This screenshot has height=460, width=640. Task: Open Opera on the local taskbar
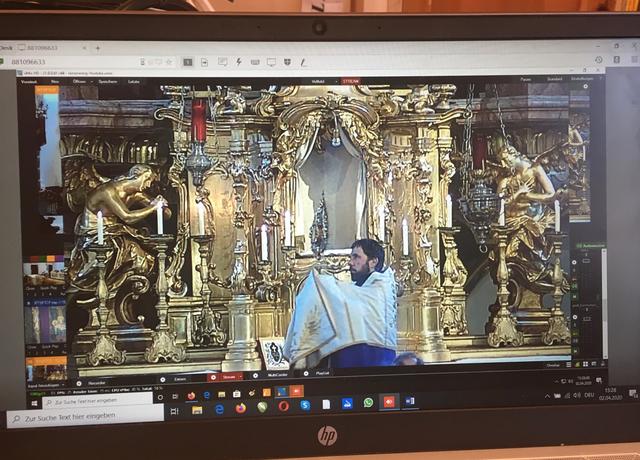(284, 406)
